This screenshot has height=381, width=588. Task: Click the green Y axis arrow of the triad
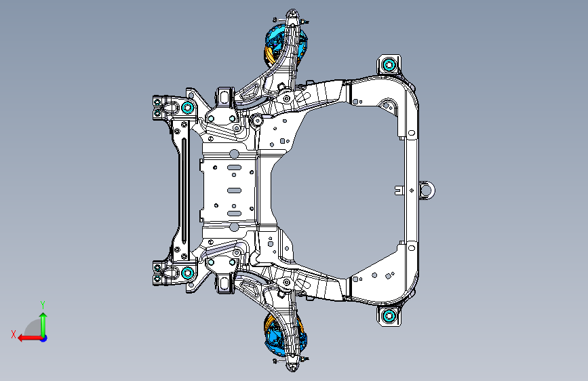click(x=43, y=324)
